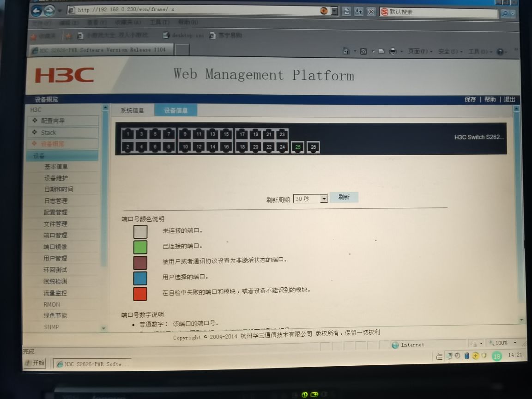Click the H3C S2626-PWR browser tab
Screen dimensions: 532x399
click(102, 50)
